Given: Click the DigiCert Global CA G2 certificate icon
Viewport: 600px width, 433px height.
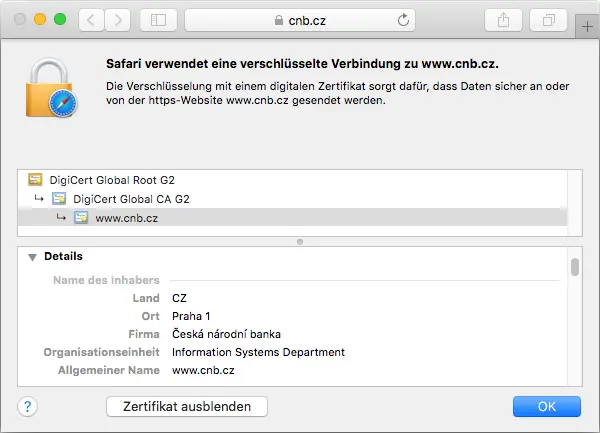Looking at the screenshot, I should point(59,199).
